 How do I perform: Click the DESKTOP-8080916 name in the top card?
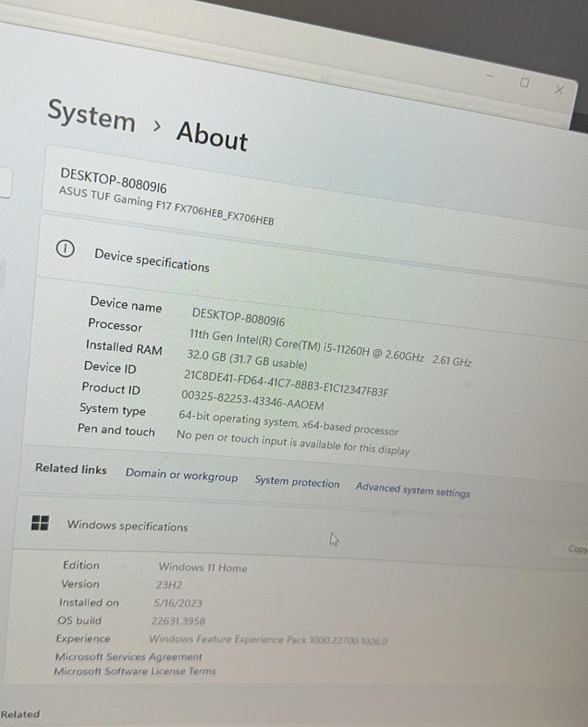pos(114,180)
